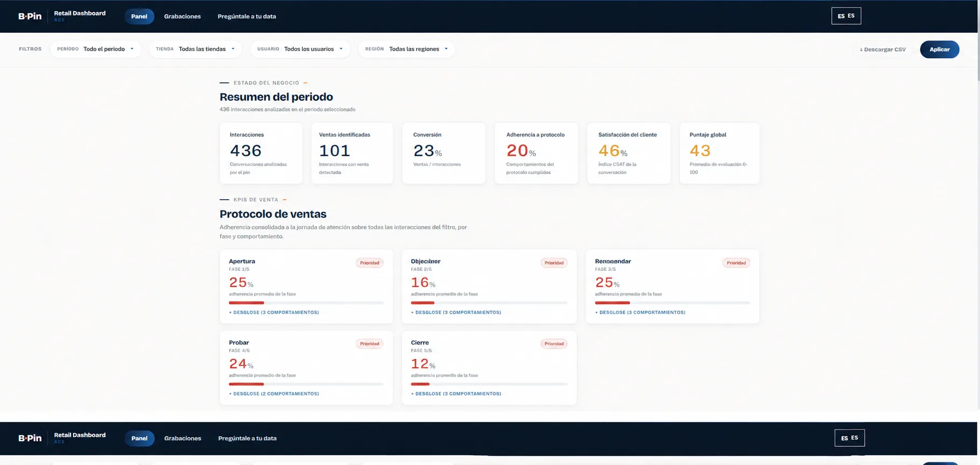Open the Panel tab in the upper header
The image size is (980, 465).
point(139,16)
